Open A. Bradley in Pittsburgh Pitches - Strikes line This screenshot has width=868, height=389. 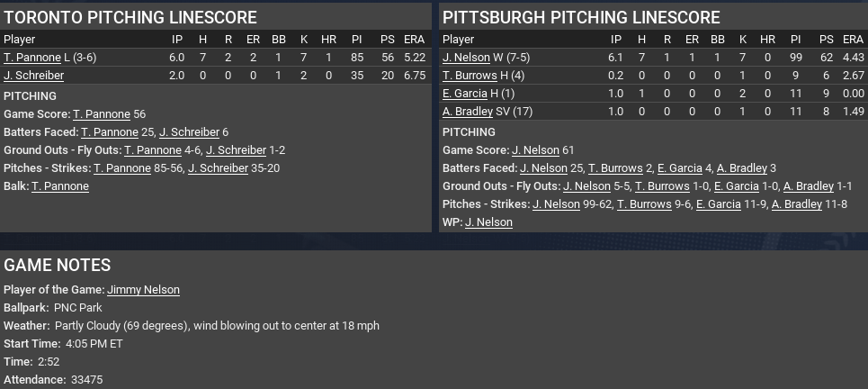point(796,204)
